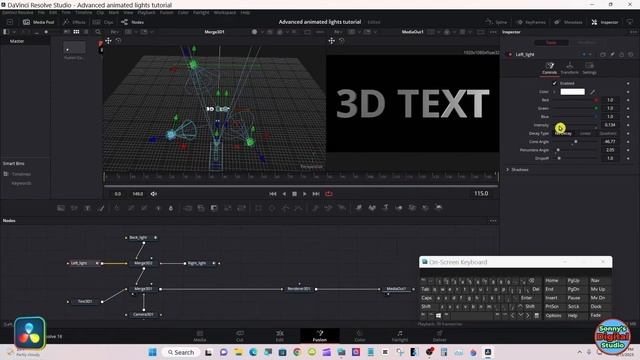Toggle the Nodes panel button
The image size is (640, 360).
click(x=132, y=22)
